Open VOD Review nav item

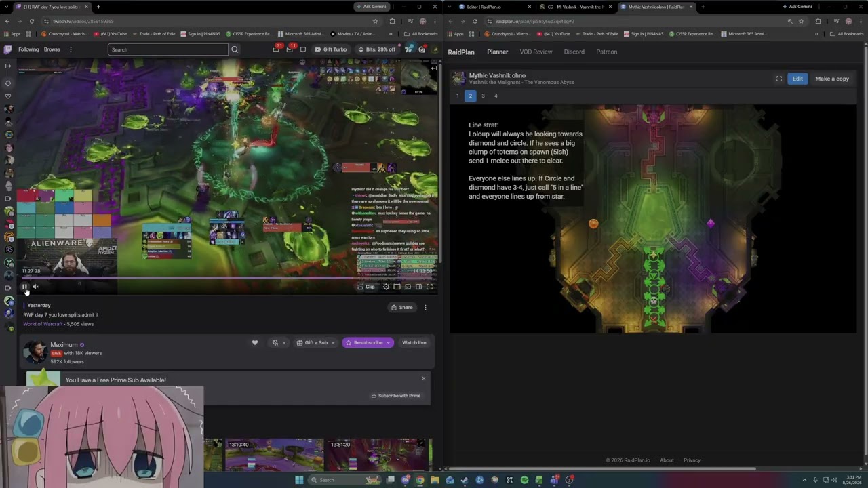point(536,52)
